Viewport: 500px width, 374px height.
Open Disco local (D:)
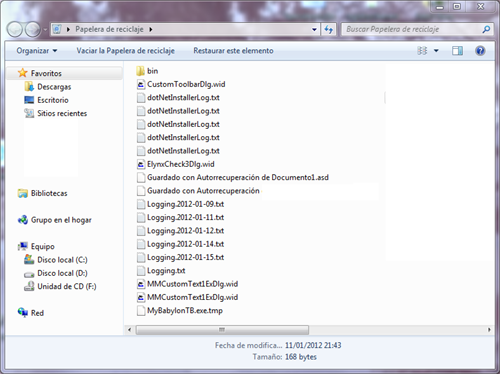(62, 273)
